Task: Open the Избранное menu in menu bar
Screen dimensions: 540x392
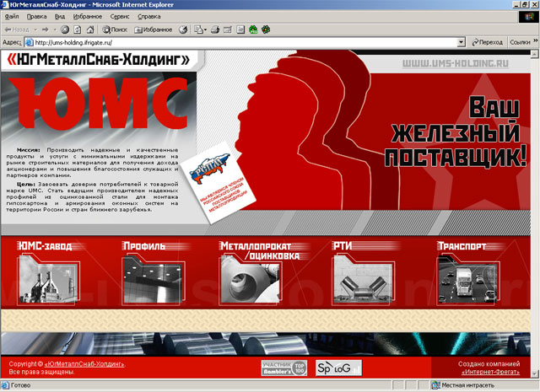Action: tap(88, 16)
